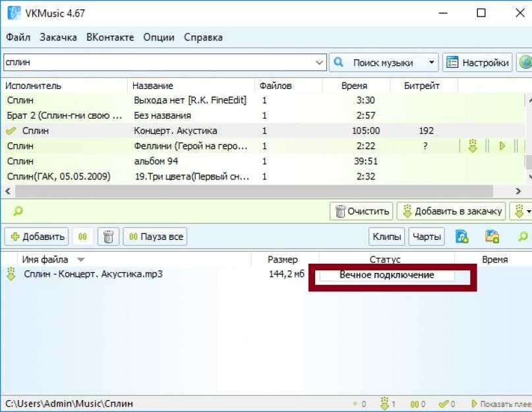Select the Феллини track row

coord(263,146)
